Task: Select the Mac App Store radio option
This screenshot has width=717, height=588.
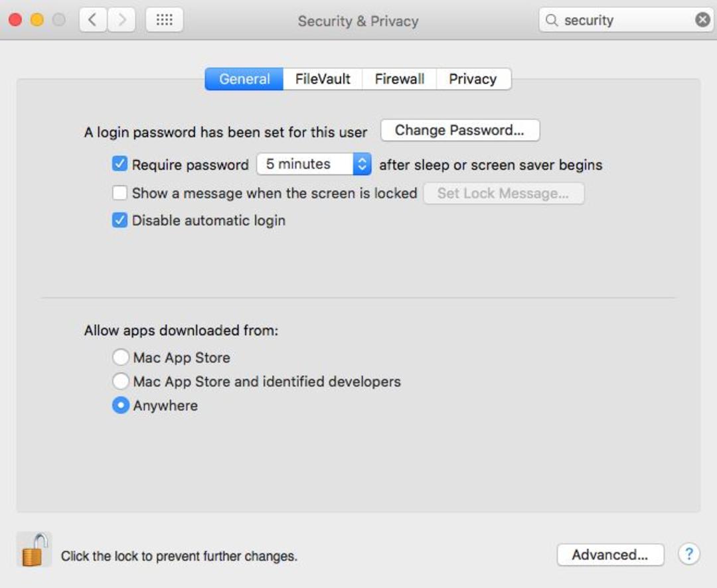Action: (x=121, y=357)
